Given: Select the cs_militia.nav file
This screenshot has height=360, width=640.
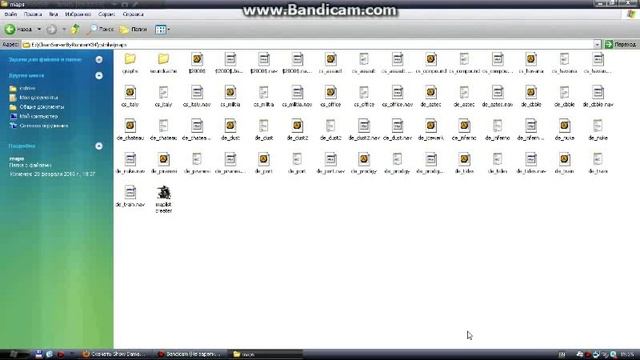Looking at the screenshot, I should point(297,96).
